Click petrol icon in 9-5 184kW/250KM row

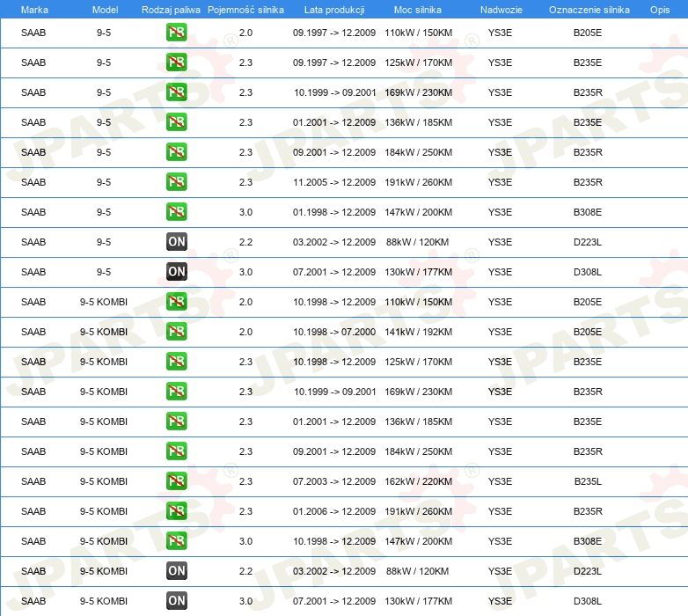tap(176, 152)
